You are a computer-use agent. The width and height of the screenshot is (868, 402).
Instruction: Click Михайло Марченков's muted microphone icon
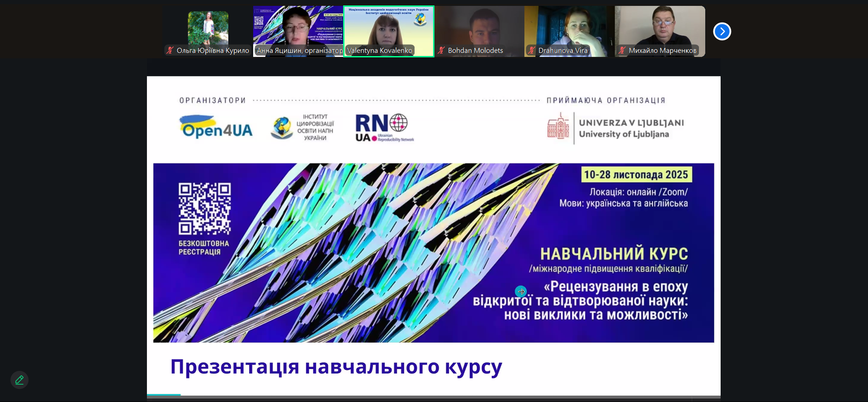622,51
